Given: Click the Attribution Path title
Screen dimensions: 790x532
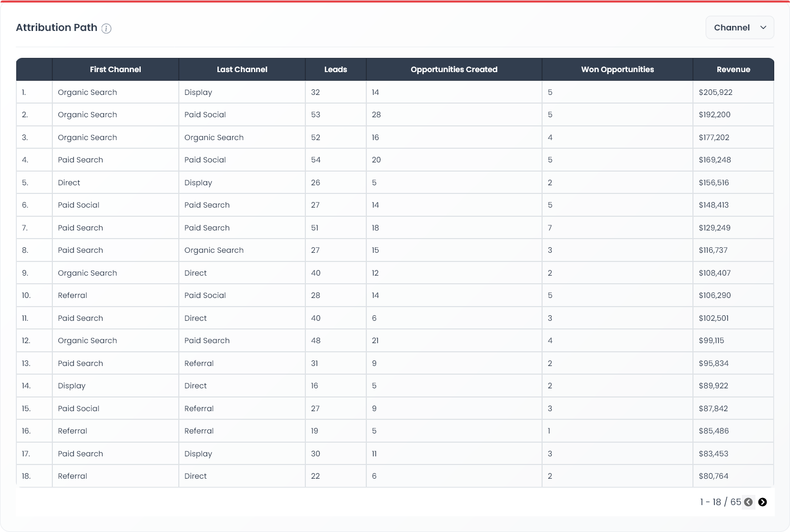Looking at the screenshot, I should pos(56,27).
